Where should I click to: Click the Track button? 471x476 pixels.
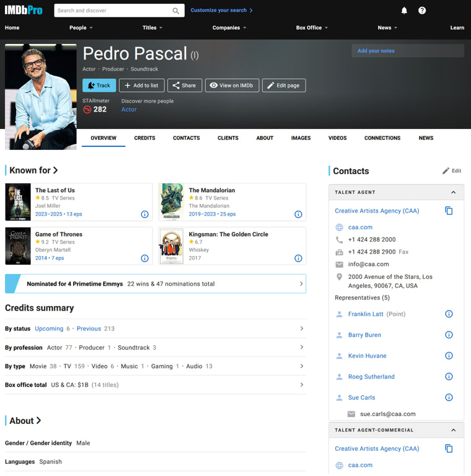(x=99, y=86)
